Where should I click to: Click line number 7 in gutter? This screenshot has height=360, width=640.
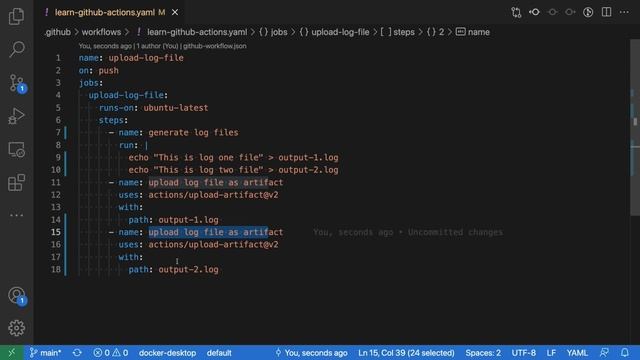[x=58, y=133]
